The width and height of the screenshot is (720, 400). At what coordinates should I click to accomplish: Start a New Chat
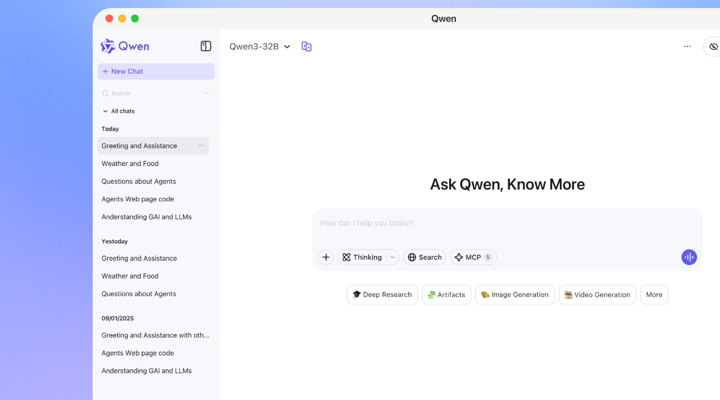156,71
